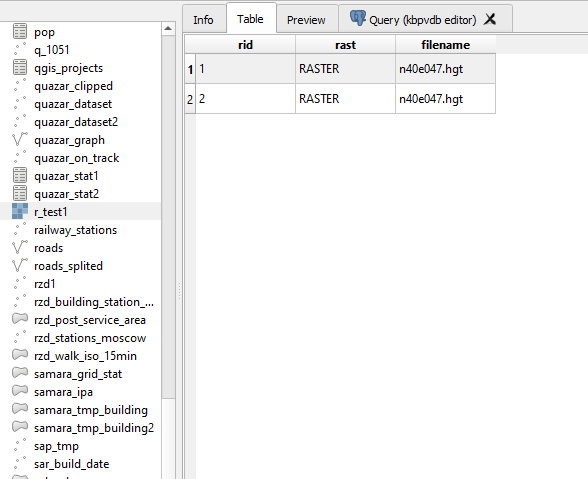588x479 pixels.
Task: Click the rzd_walk_iso_15min polygon icon
Action: point(20,355)
